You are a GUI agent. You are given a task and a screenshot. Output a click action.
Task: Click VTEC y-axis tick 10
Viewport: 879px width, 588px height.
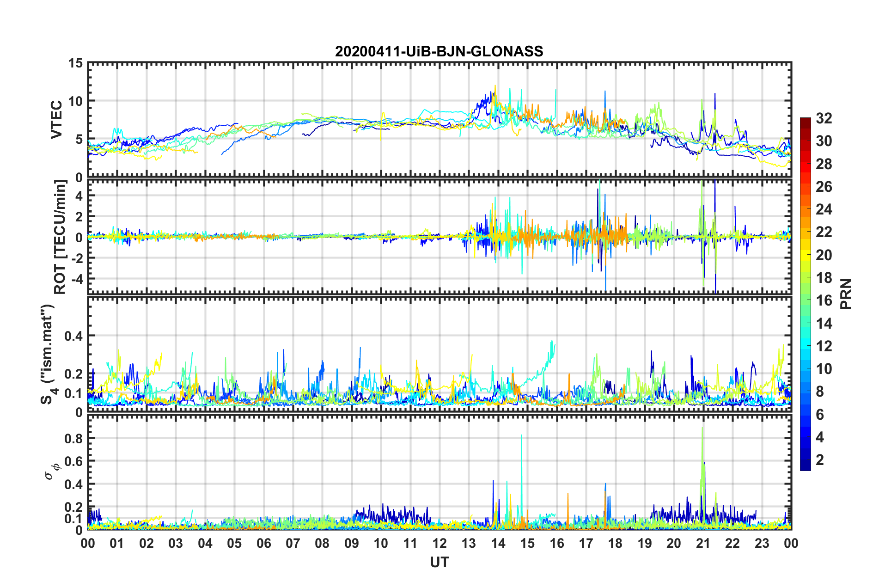coord(75,101)
